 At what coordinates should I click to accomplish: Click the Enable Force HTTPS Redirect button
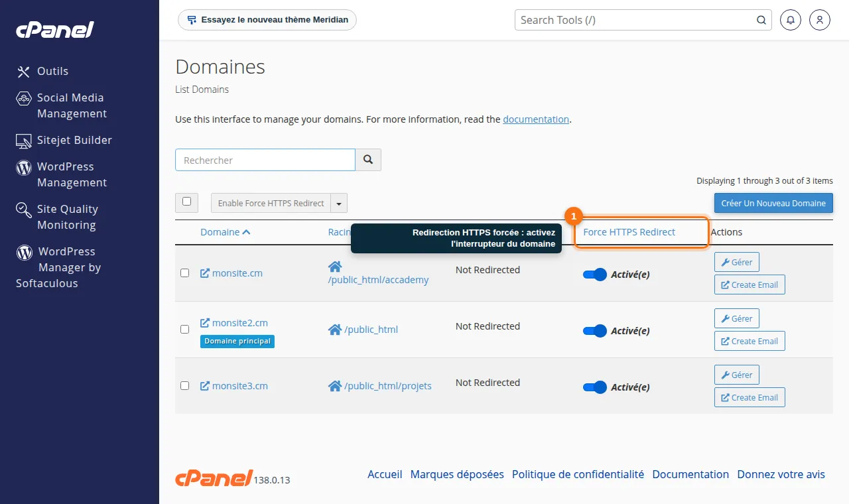click(271, 203)
